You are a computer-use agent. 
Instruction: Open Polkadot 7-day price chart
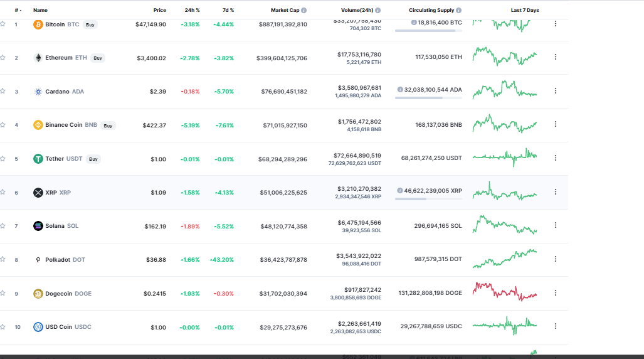tap(505, 259)
